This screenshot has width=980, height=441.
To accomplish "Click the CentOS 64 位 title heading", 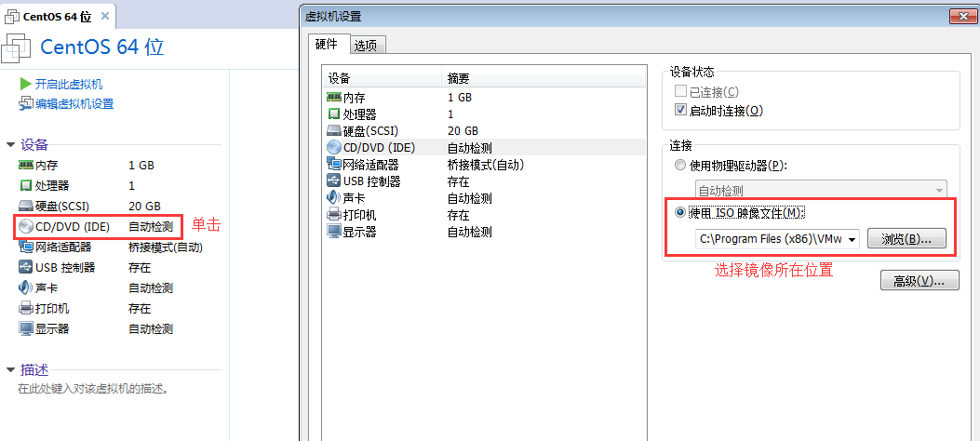I will click(x=102, y=47).
